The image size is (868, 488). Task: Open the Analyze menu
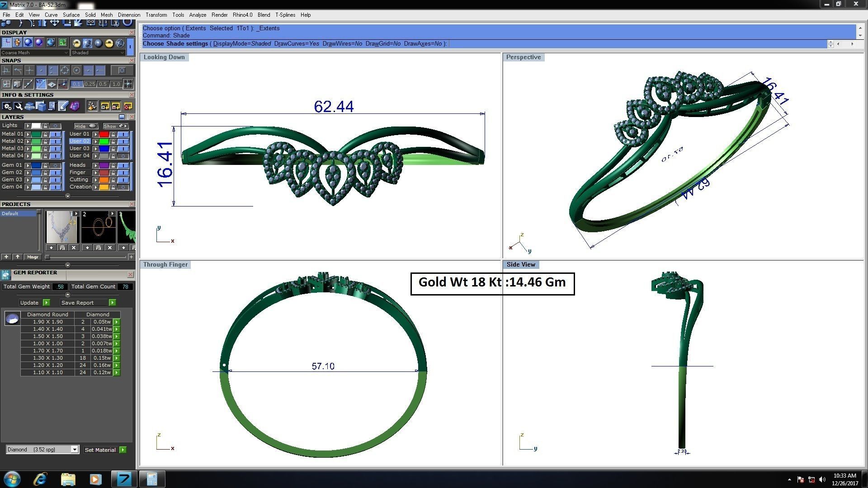pos(198,15)
